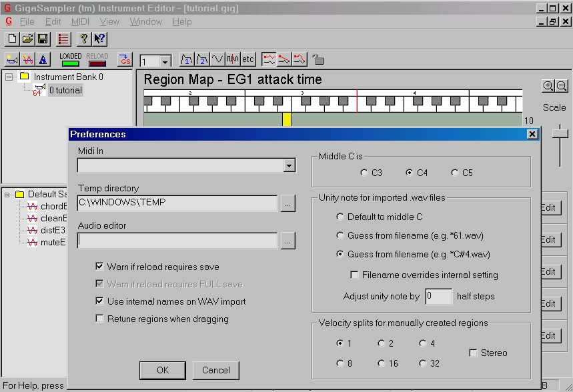Image resolution: width=573 pixels, height=392 pixels.
Task: Click the red list toolbar icon
Action: pyautogui.click(x=63, y=39)
